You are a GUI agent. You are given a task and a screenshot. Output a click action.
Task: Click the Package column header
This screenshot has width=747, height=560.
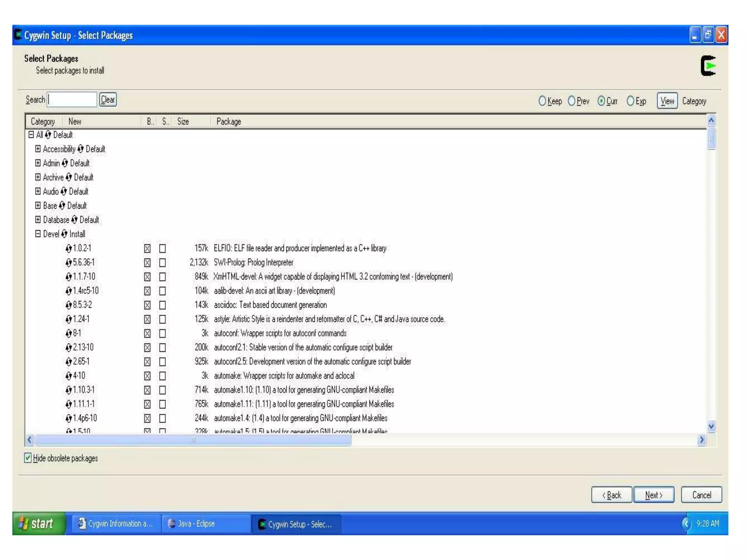pos(228,121)
